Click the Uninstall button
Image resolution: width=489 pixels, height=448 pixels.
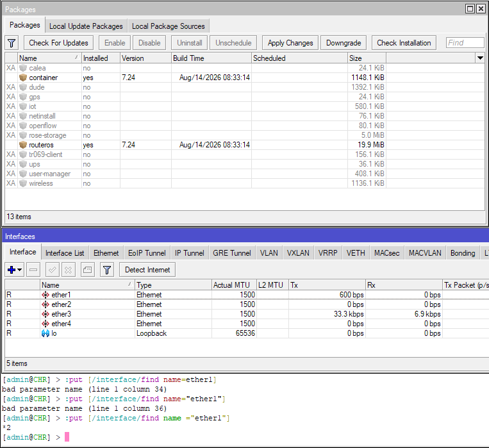tap(190, 43)
